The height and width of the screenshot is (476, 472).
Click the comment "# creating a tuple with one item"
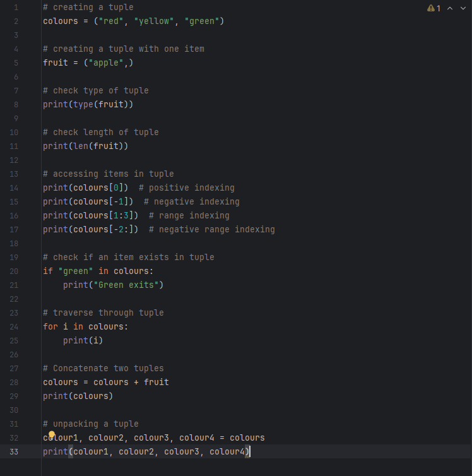(x=124, y=49)
